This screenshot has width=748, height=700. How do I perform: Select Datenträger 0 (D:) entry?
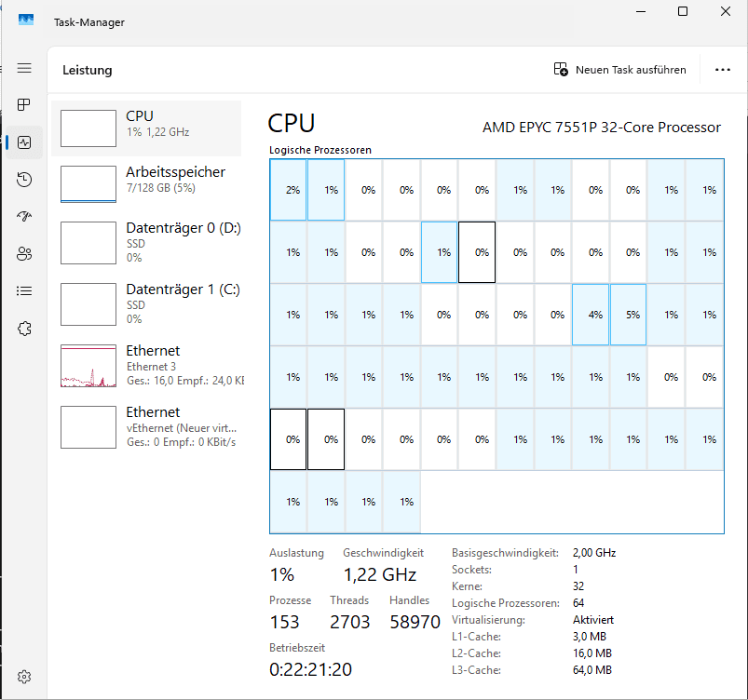tap(146, 243)
